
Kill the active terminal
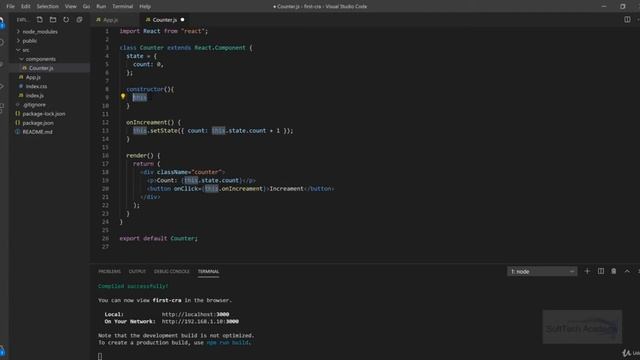pos(613,271)
